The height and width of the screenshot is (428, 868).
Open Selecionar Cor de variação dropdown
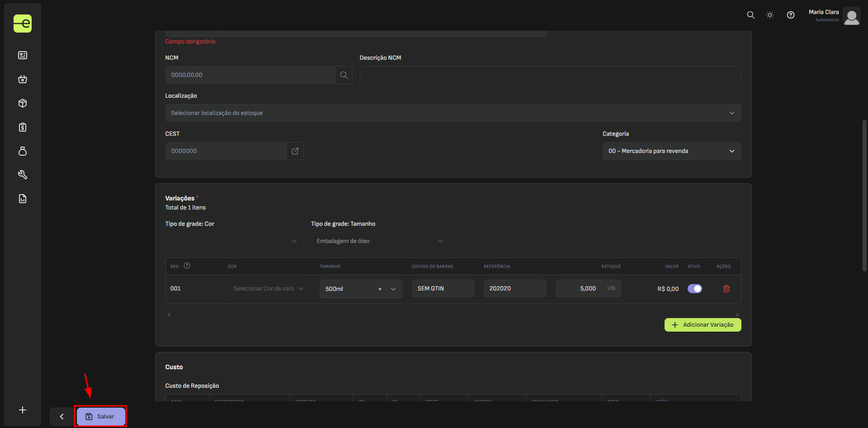tap(269, 289)
